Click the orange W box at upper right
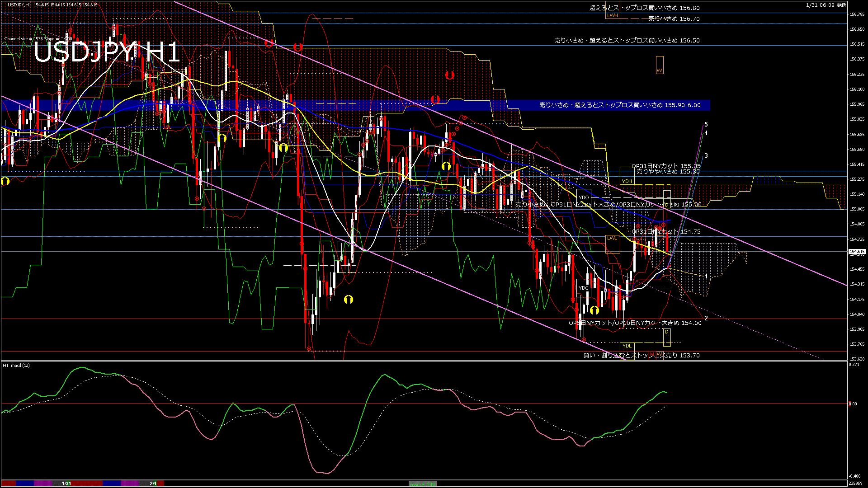Image resolution: width=868 pixels, height=488 pixels. point(660,65)
